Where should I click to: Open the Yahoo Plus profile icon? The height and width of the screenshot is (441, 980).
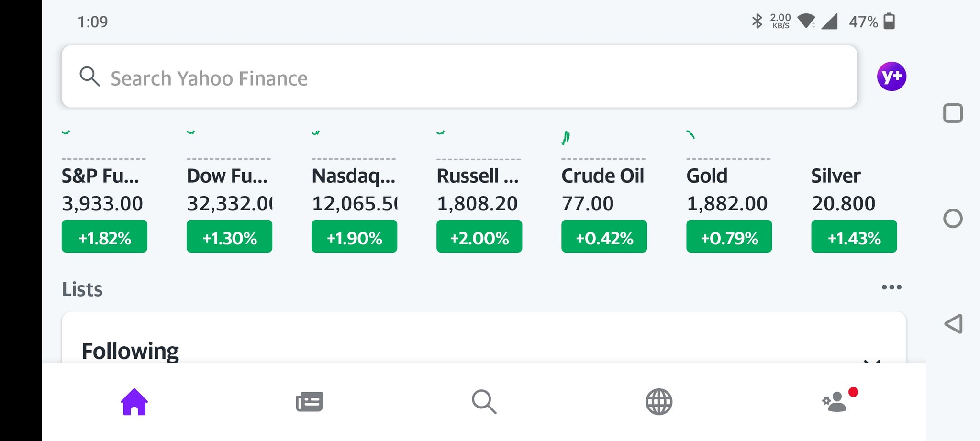coord(891,77)
